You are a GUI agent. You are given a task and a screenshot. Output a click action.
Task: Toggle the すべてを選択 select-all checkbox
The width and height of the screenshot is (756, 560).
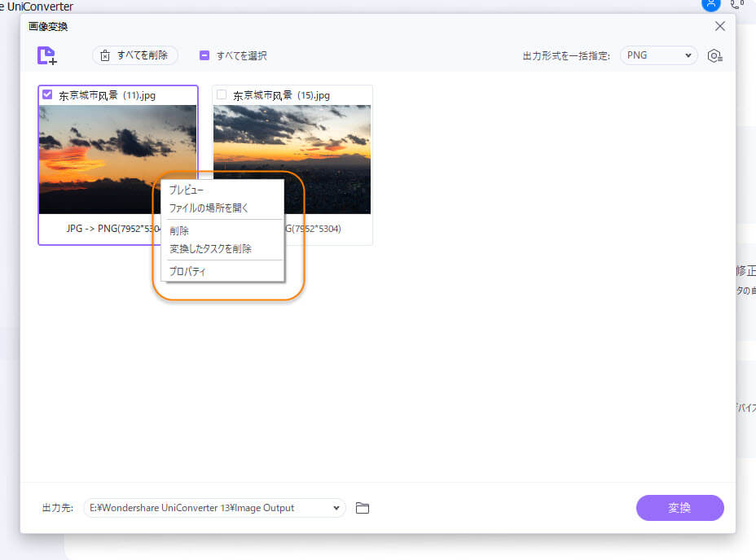[x=204, y=55]
